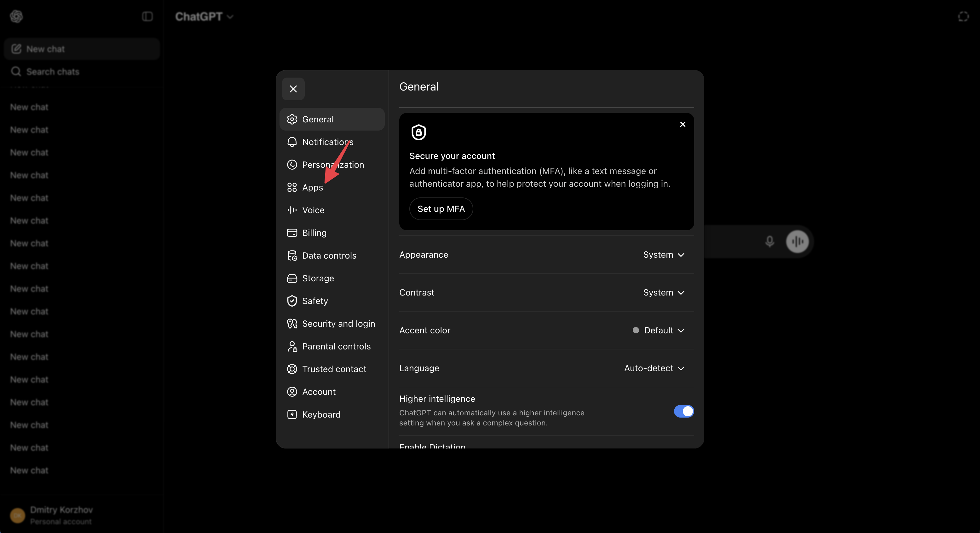This screenshot has width=980, height=533.
Task: Open the Trusted contact tab
Action: [x=332, y=369]
